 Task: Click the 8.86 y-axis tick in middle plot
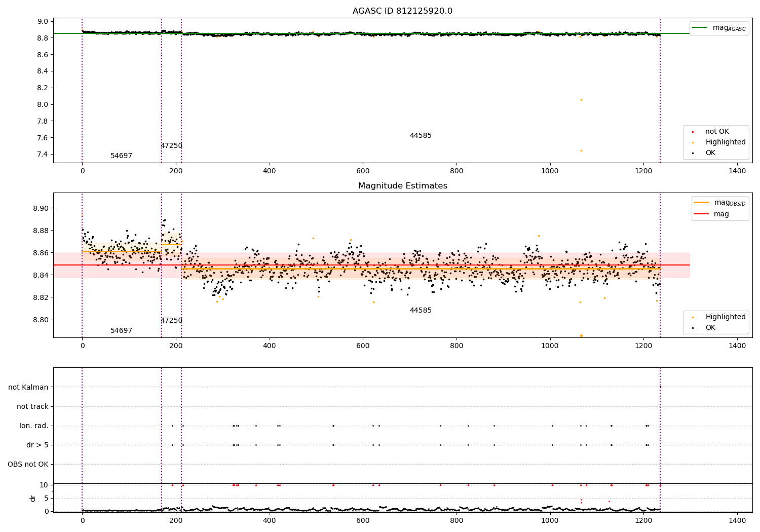(41, 253)
